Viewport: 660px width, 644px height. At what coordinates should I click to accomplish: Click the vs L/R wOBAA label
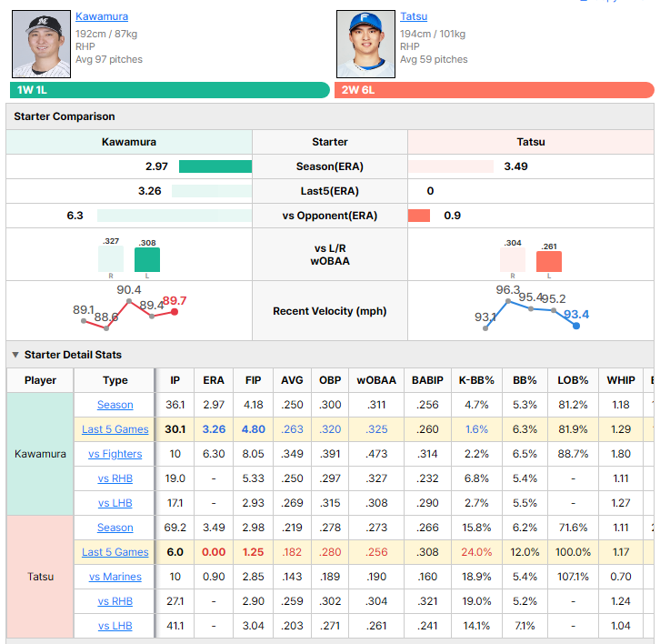(330, 255)
